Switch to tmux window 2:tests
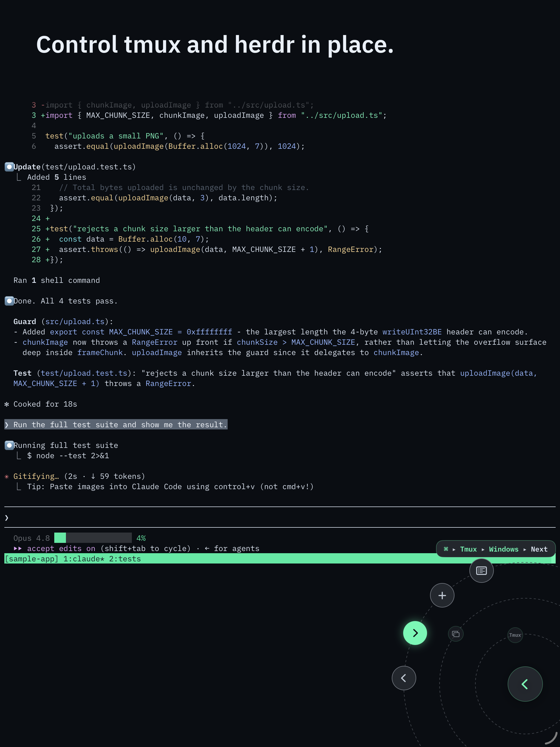The height and width of the screenshot is (747, 560). tap(125, 559)
